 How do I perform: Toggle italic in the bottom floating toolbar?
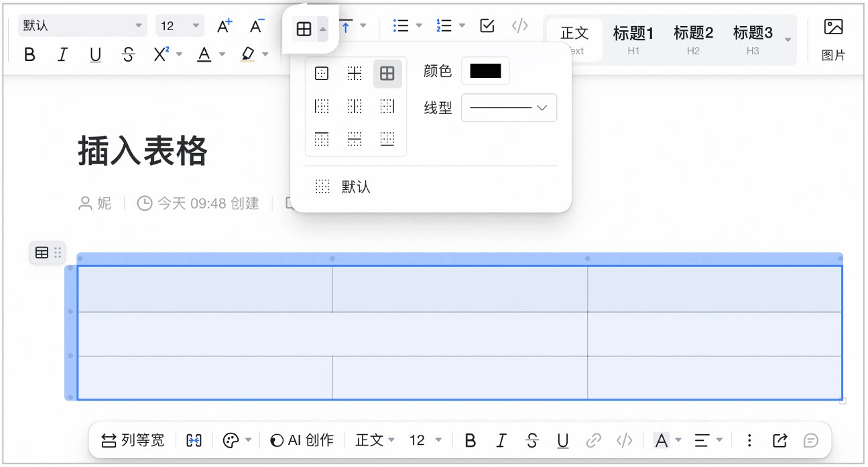coord(501,440)
